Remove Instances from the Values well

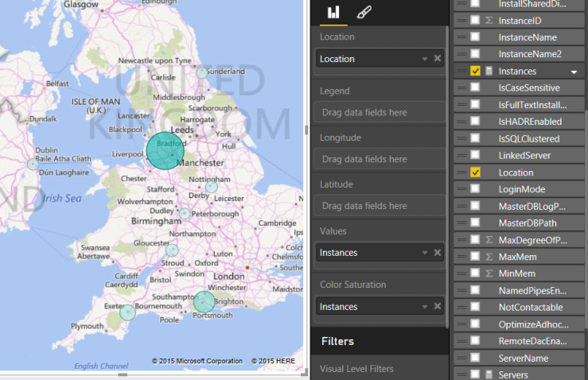[438, 253]
